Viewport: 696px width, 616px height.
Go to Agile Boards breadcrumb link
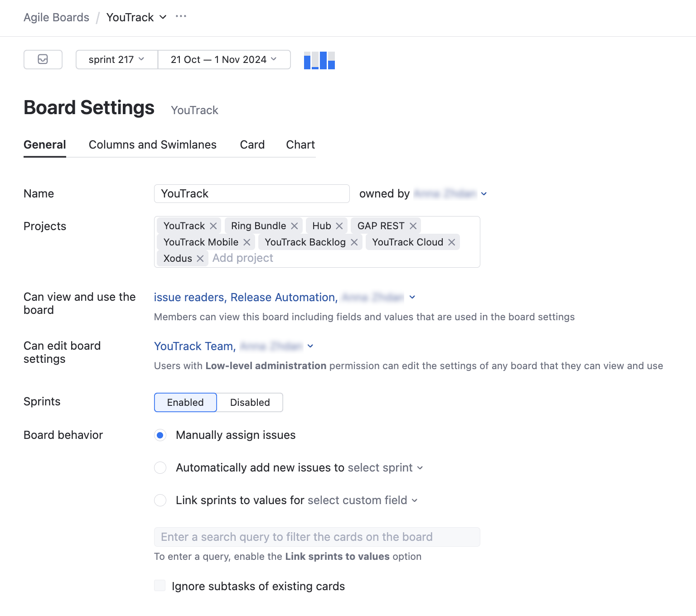coord(56,17)
